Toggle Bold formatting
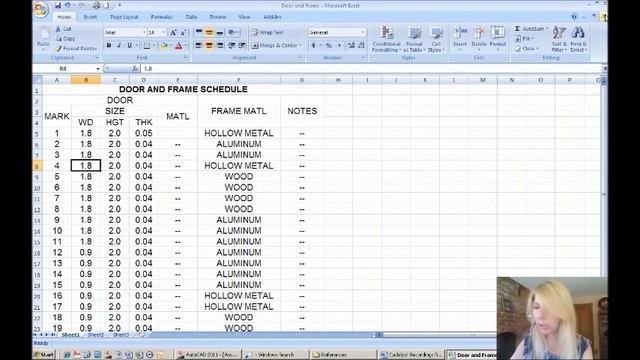640x360 pixels. pos(109,45)
